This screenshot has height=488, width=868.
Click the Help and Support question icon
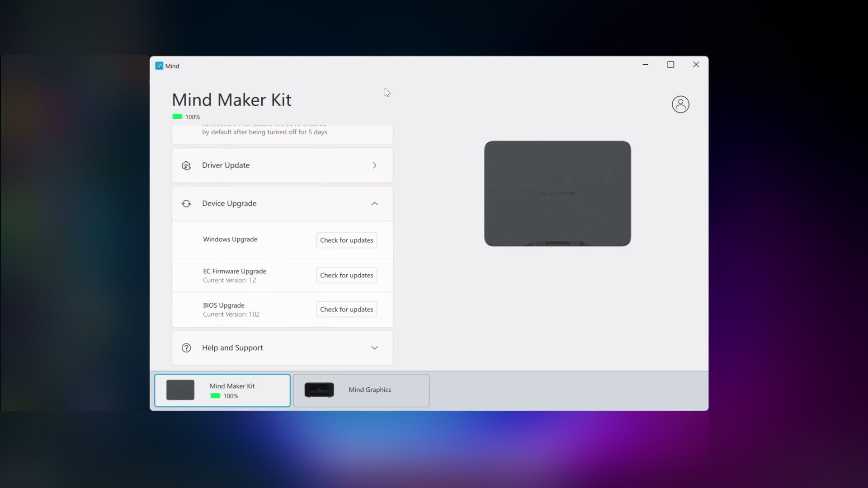(x=186, y=348)
